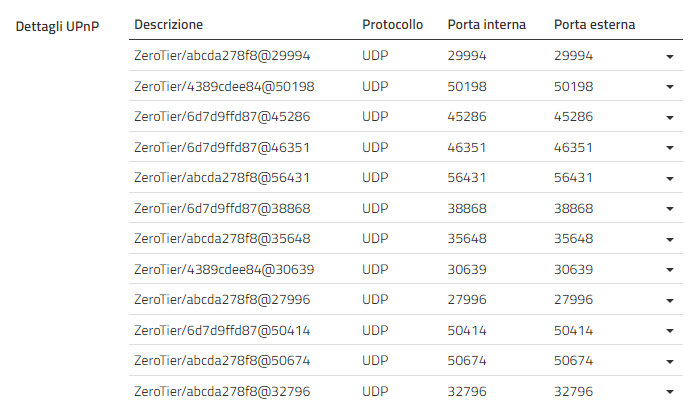The height and width of the screenshot is (420, 698).
Task: Click the Porta esterna column header
Action: (x=594, y=24)
